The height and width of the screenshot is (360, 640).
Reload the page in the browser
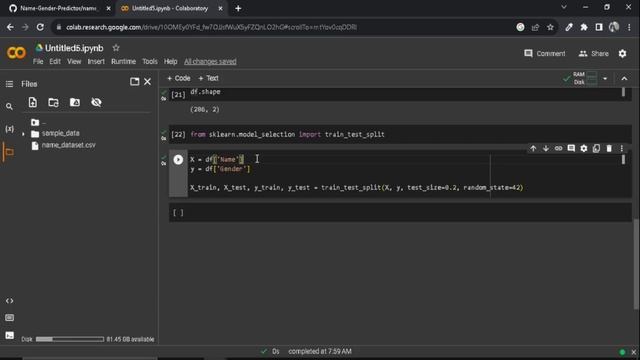click(x=40, y=27)
